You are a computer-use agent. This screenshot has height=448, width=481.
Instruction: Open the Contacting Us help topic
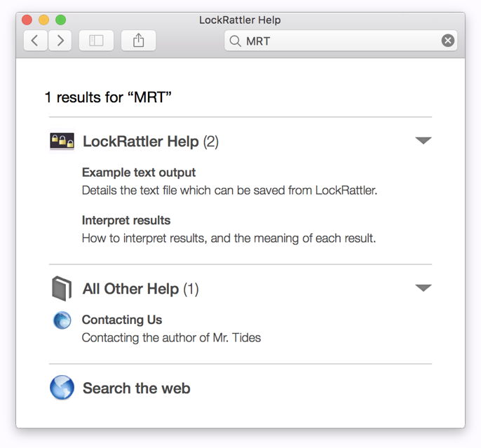click(x=122, y=320)
